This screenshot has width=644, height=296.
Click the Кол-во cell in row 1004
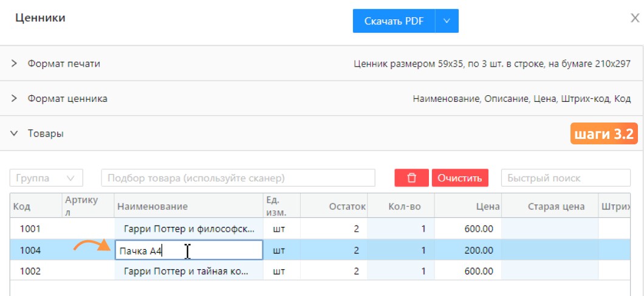click(x=401, y=250)
